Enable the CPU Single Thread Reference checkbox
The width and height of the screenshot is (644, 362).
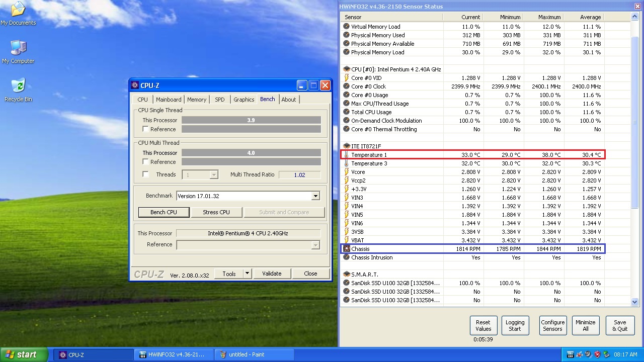pos(146,129)
